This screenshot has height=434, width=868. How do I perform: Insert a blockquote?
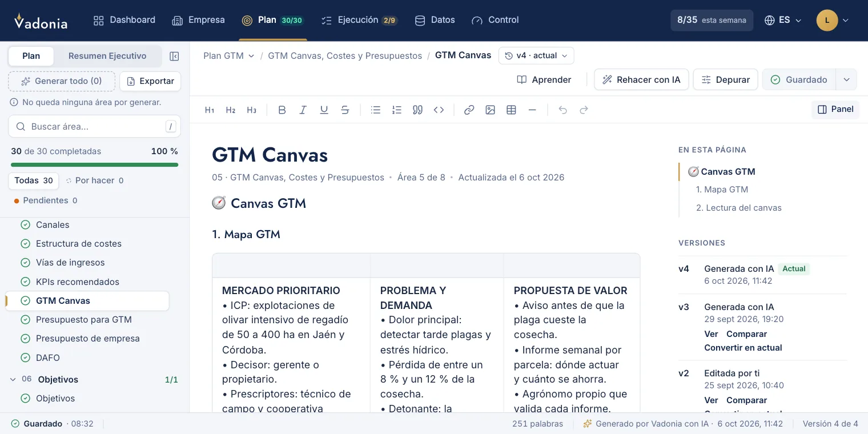418,110
